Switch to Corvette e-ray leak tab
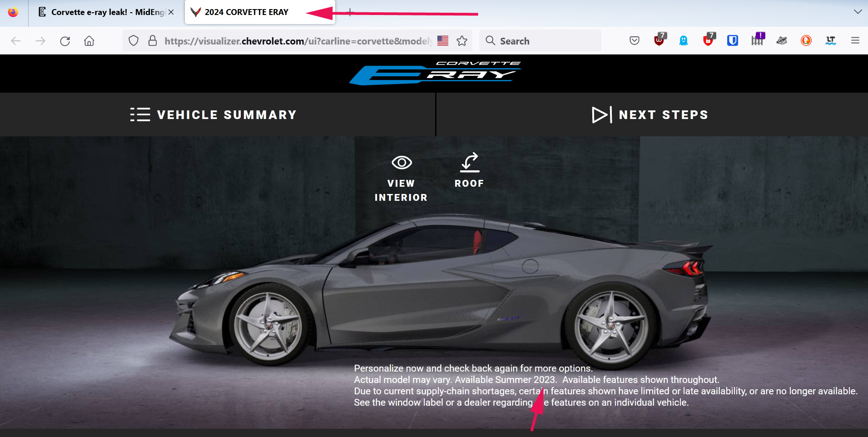This screenshot has height=437, width=868. (x=102, y=12)
